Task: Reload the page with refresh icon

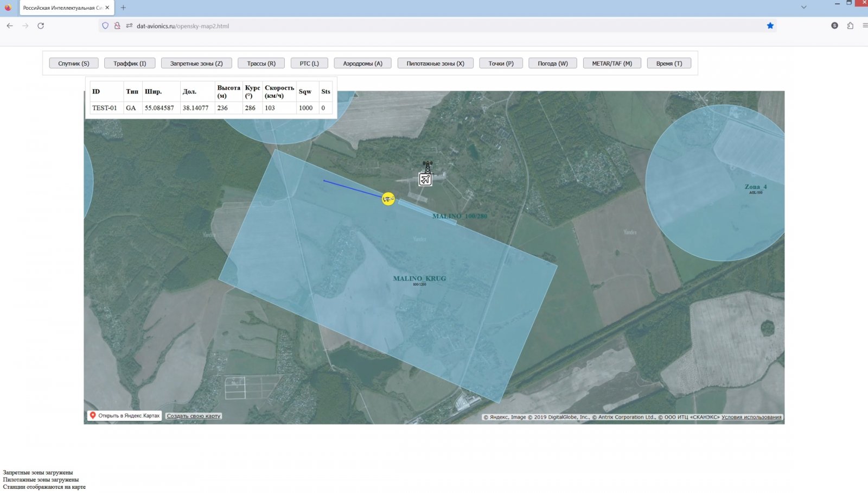Action: (x=41, y=26)
